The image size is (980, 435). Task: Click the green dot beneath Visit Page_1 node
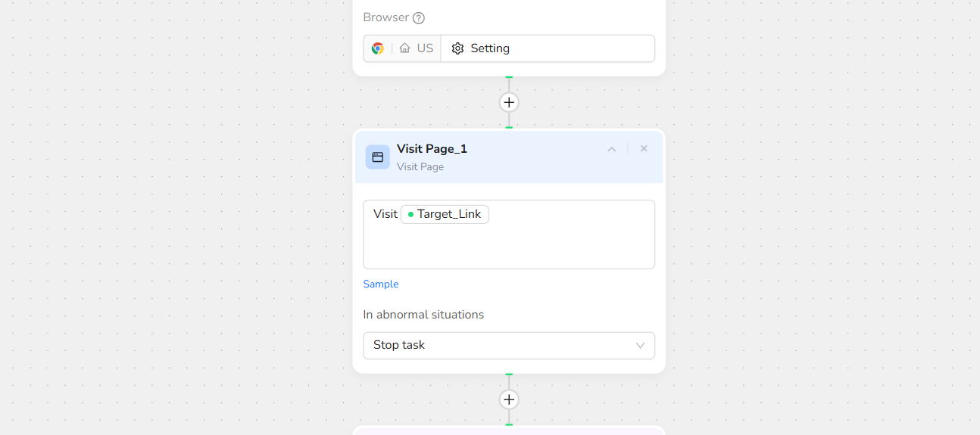click(509, 374)
